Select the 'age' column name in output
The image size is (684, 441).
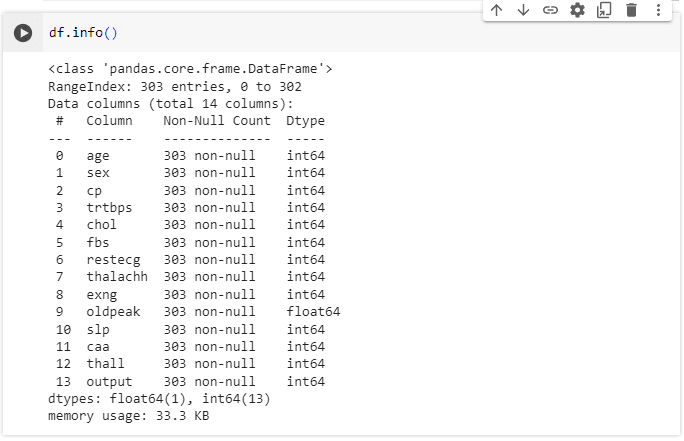tap(98, 156)
